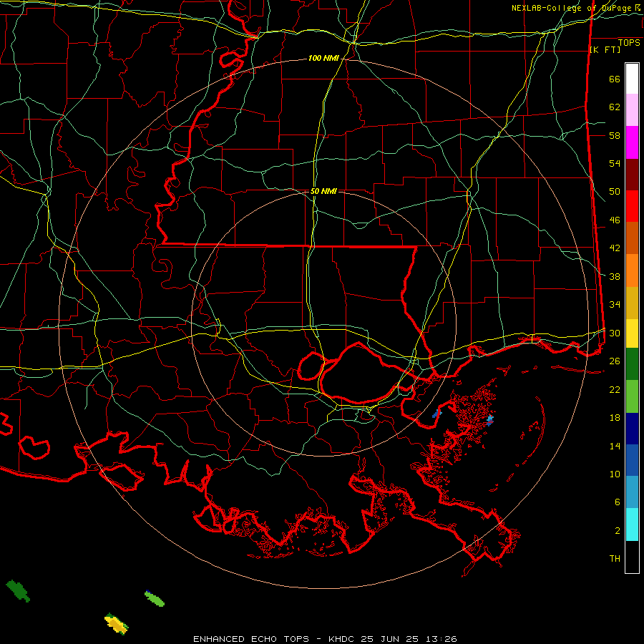Click the 66 value on the scale
The height and width of the screenshot is (644, 644).
click(x=615, y=79)
